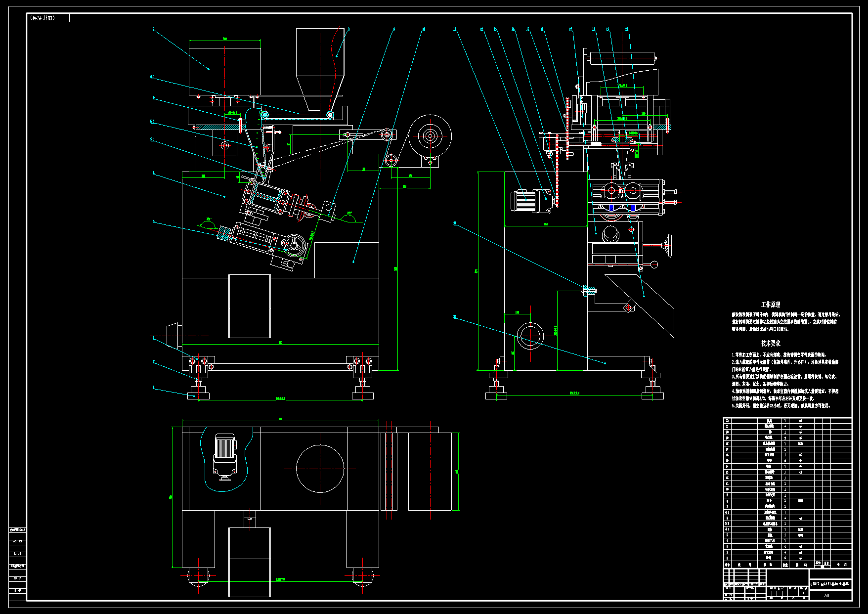The height and width of the screenshot is (614, 868).
Task: Select the film roll in the front view
Action: [430, 135]
